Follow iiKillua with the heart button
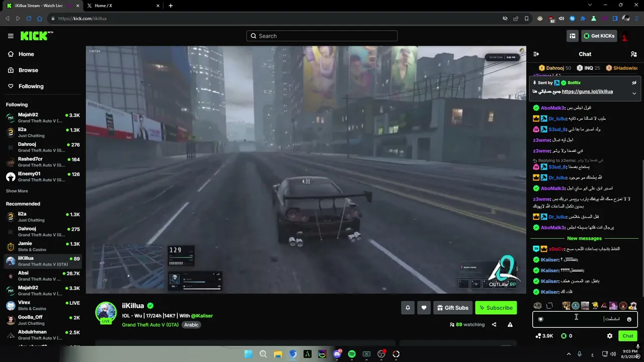 click(424, 308)
